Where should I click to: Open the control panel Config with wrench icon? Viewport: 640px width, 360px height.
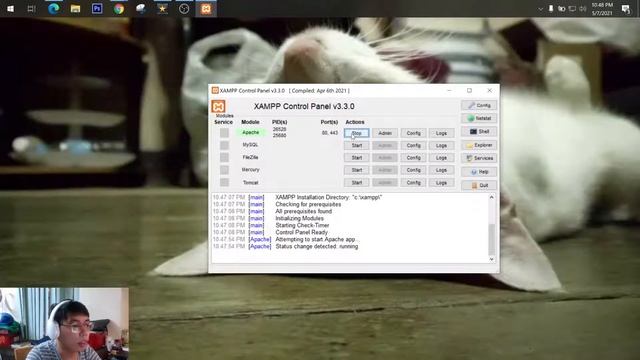[479, 105]
